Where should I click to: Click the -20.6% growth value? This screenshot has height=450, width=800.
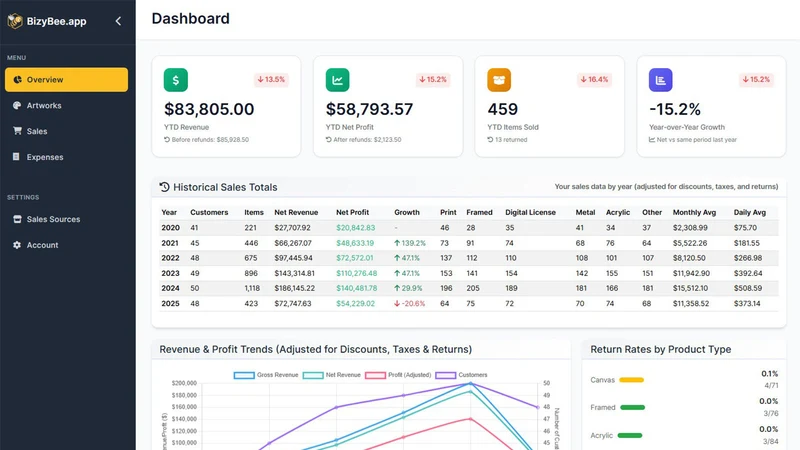coord(409,304)
